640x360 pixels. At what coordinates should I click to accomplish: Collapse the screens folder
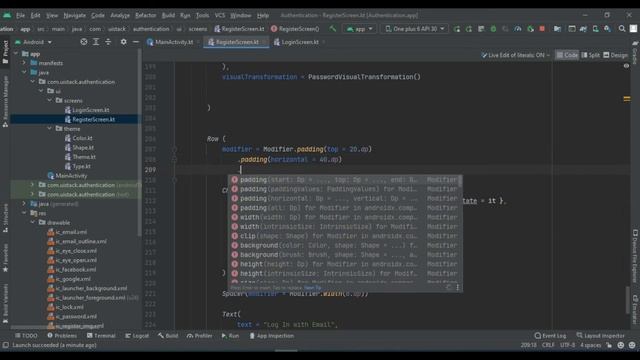point(50,100)
